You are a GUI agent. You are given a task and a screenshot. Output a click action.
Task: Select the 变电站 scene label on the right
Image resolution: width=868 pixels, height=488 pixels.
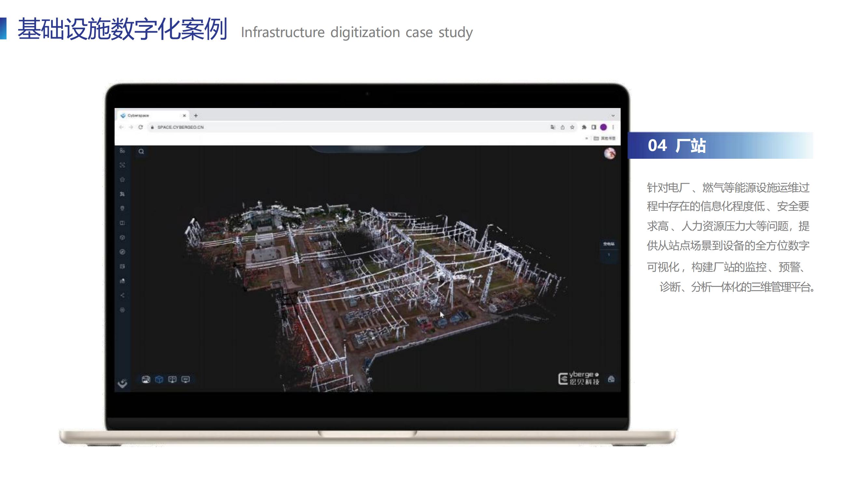pos(609,244)
